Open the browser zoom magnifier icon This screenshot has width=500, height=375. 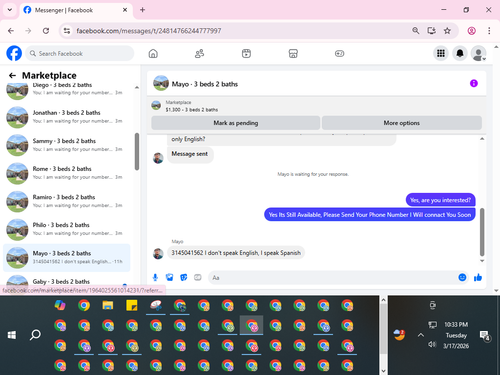[x=416, y=31]
